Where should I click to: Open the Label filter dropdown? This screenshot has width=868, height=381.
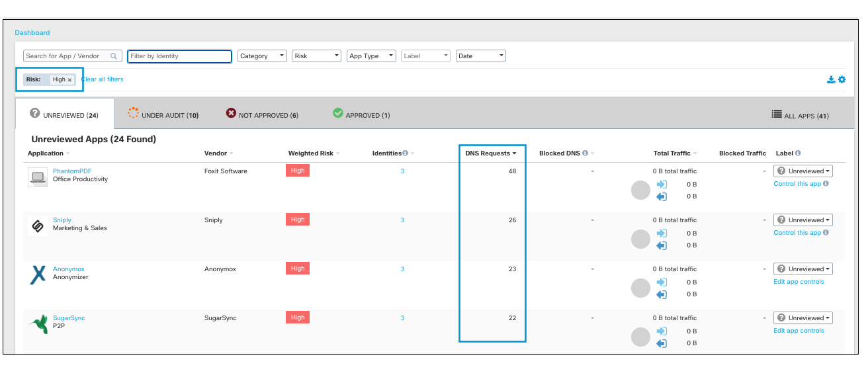[426, 56]
